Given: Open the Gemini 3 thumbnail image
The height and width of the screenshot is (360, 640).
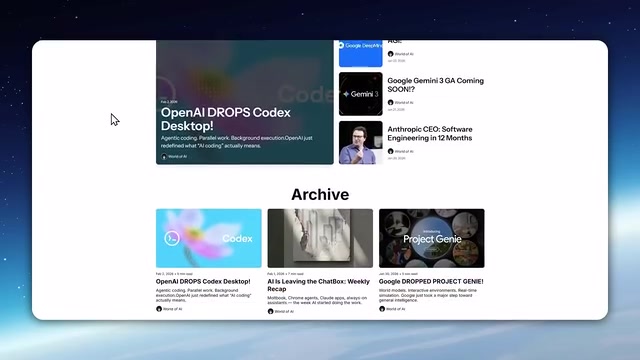Looking at the screenshot, I should (x=361, y=94).
